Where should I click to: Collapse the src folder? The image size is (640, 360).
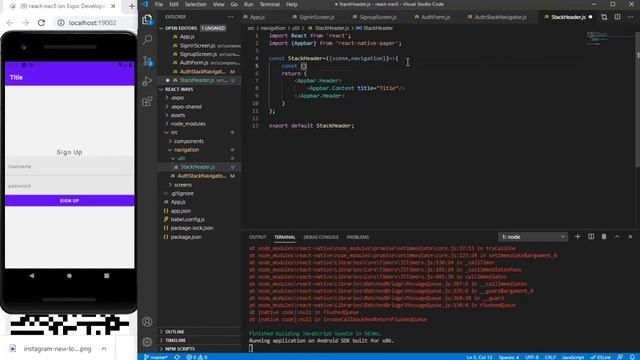pos(174,132)
